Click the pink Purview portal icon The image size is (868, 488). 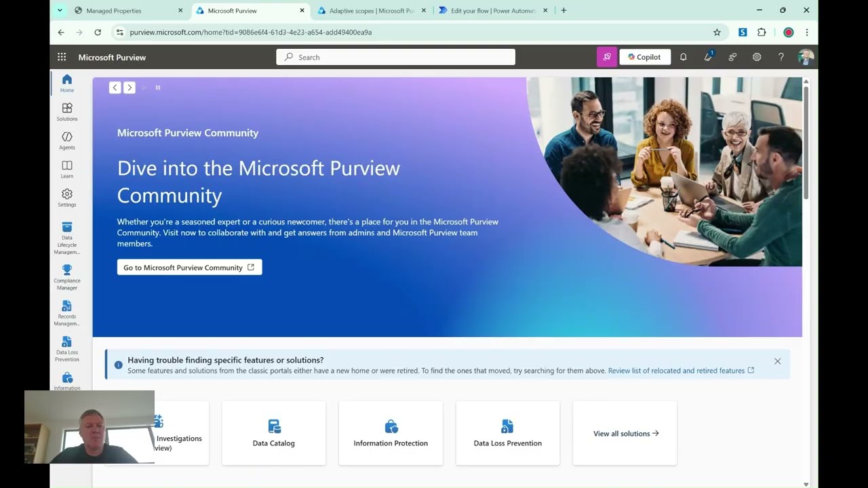(x=607, y=57)
